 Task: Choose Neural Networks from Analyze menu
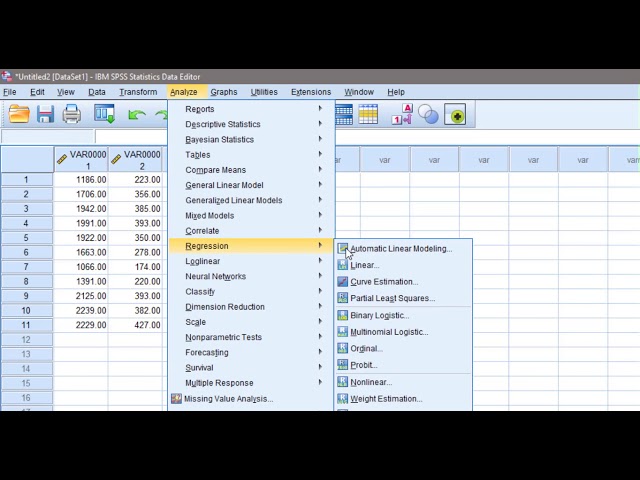coord(251,276)
